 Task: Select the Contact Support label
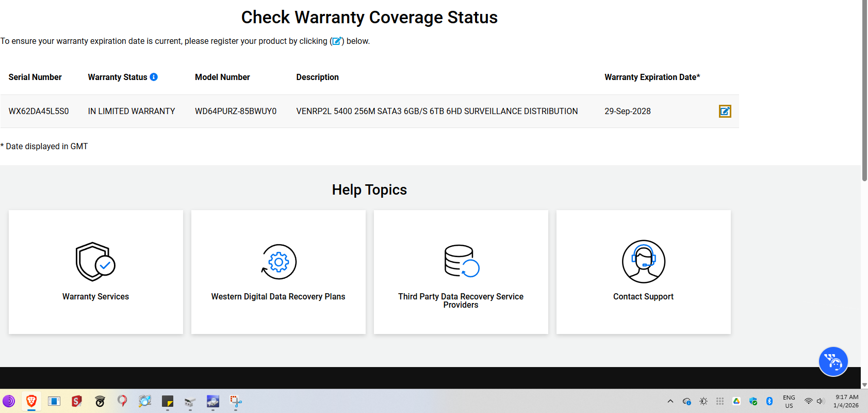pos(643,296)
